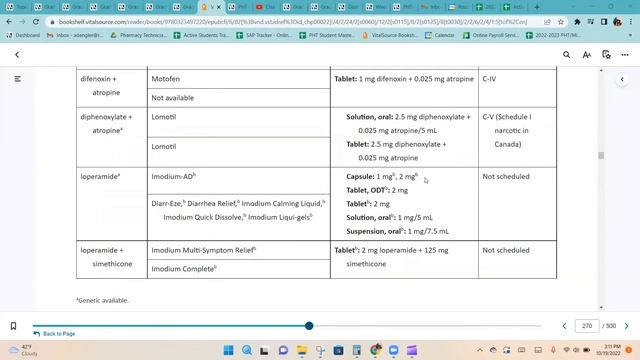
Task: Open Snipping Tool from the taskbar
Action: coord(320,350)
